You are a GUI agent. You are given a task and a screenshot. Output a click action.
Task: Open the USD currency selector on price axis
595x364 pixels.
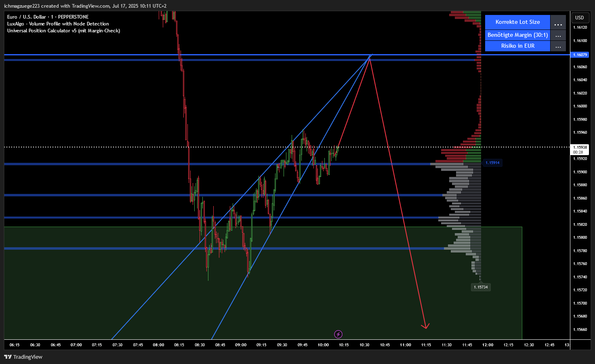580,18
